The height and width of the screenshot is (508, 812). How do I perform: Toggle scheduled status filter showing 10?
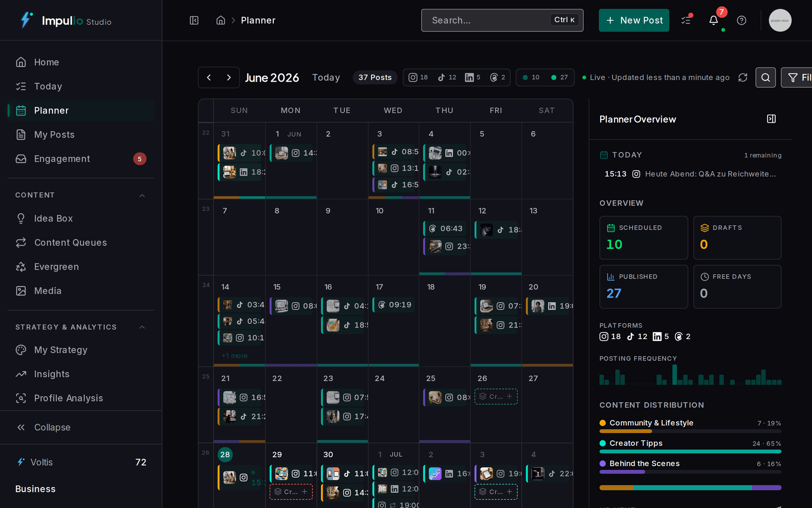click(x=531, y=77)
